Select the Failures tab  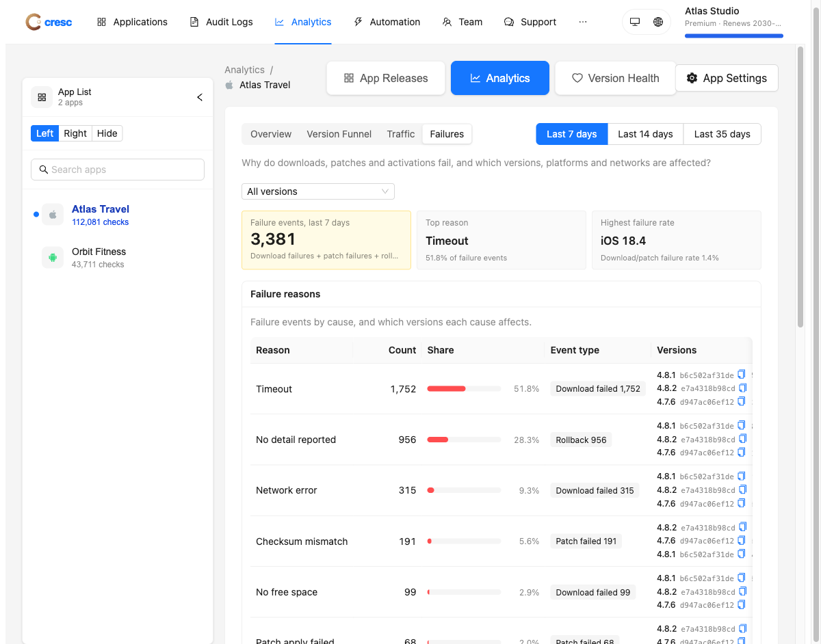tap(447, 134)
